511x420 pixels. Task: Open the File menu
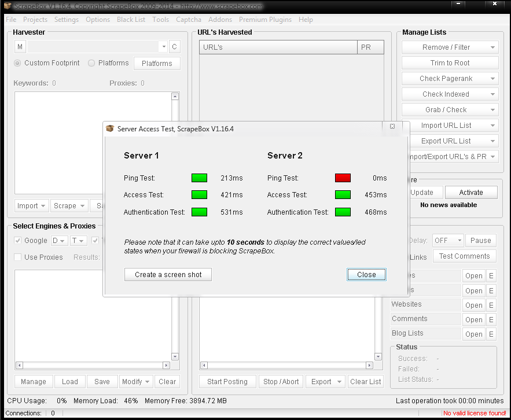point(11,20)
